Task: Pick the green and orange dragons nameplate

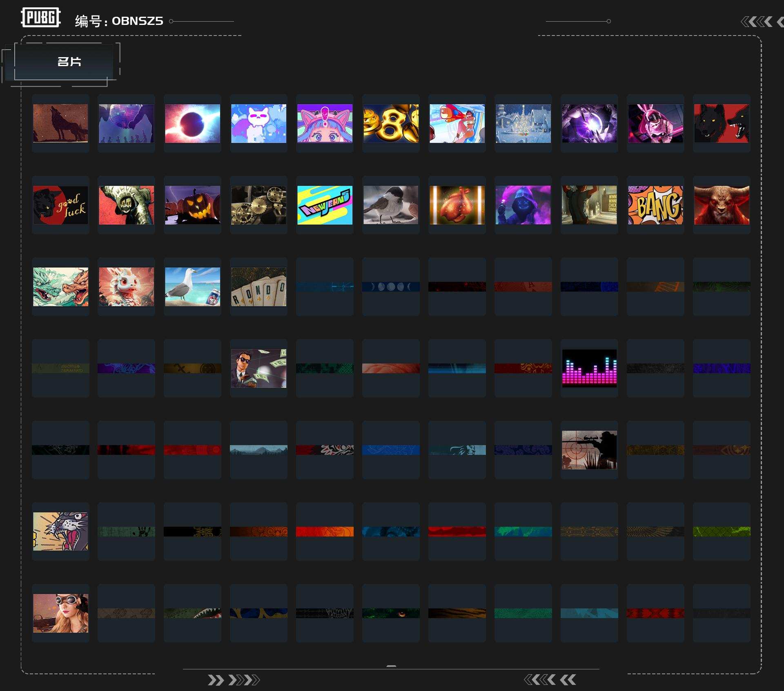Action: [60, 287]
